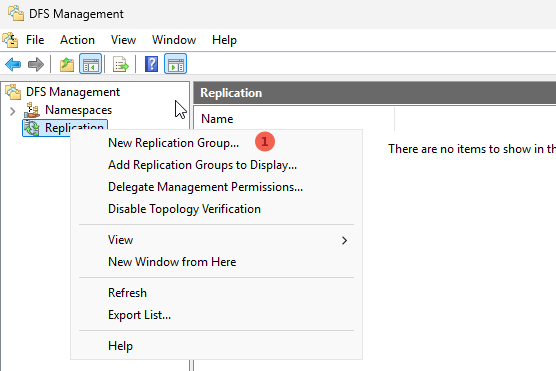Image resolution: width=556 pixels, height=371 pixels.
Task: Click the Export List toolbar icon
Action: click(121, 64)
